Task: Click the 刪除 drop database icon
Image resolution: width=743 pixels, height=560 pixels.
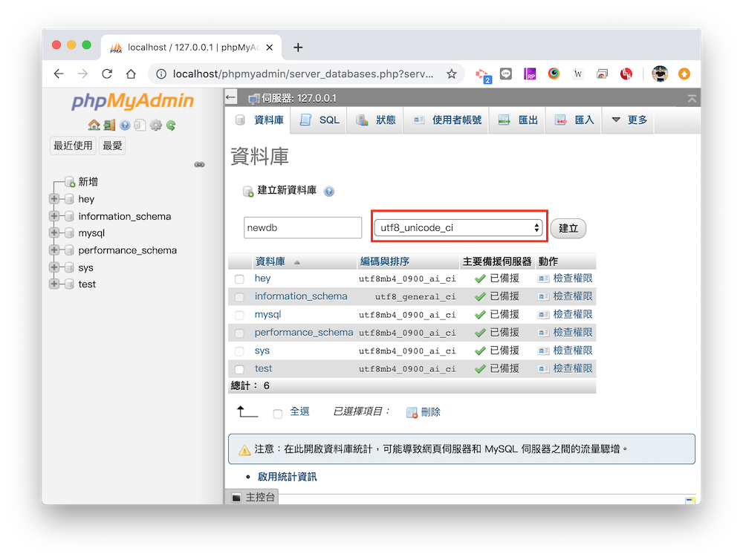Action: pyautogui.click(x=412, y=412)
